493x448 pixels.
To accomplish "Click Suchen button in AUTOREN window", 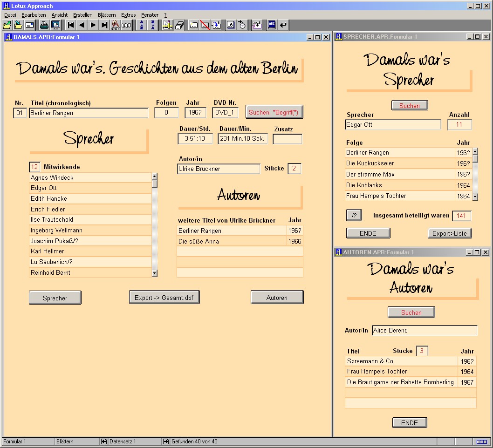I will click(411, 312).
